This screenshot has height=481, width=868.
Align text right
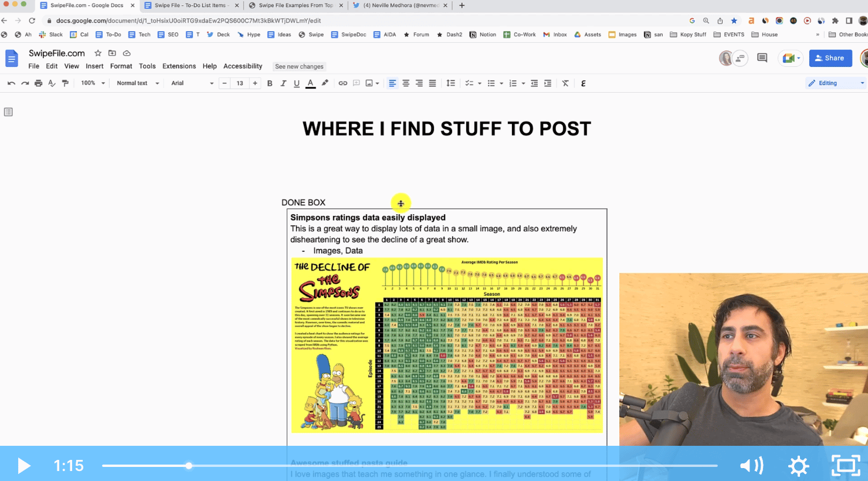click(419, 83)
